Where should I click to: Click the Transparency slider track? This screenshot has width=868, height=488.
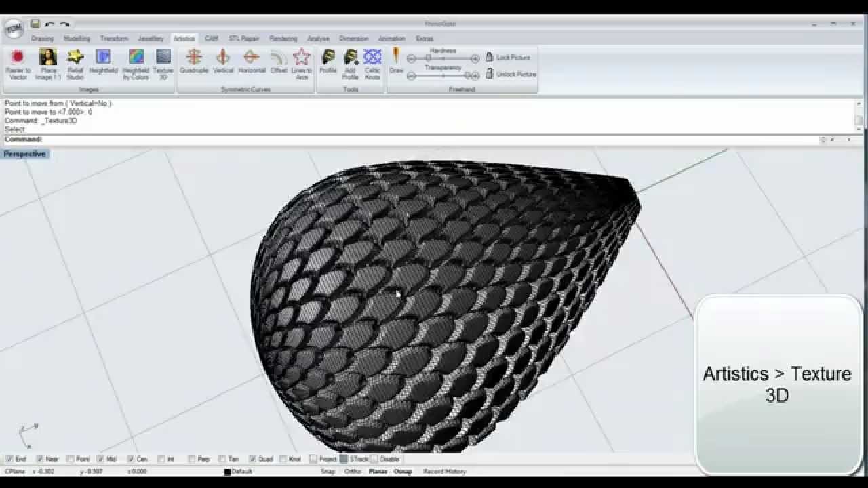tap(443, 76)
